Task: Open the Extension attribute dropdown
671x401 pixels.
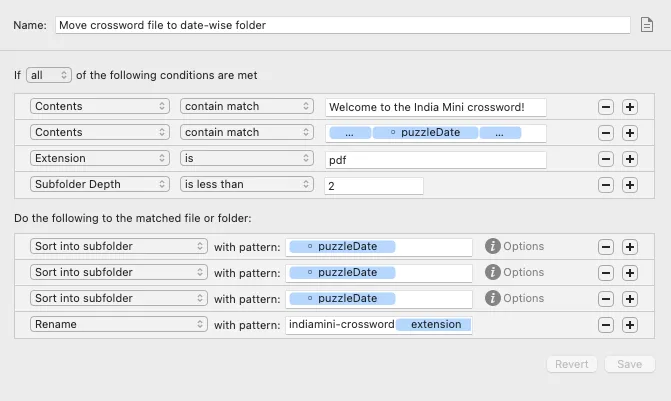Action: click(x=100, y=158)
